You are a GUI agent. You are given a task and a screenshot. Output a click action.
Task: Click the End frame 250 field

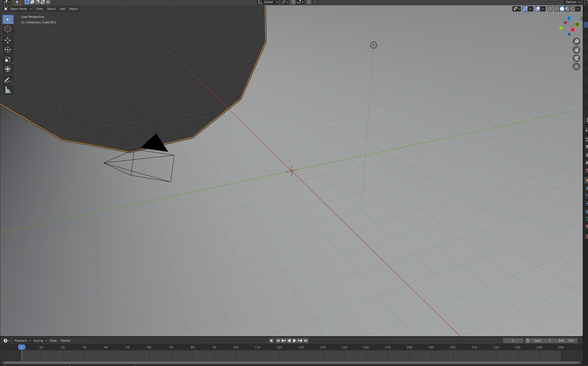[566, 341]
